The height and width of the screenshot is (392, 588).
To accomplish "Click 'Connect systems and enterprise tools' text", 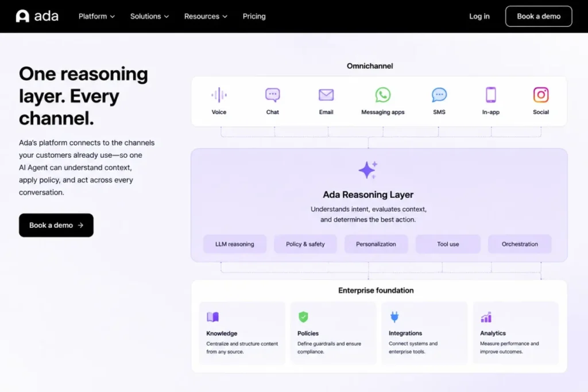I will 413,347.
